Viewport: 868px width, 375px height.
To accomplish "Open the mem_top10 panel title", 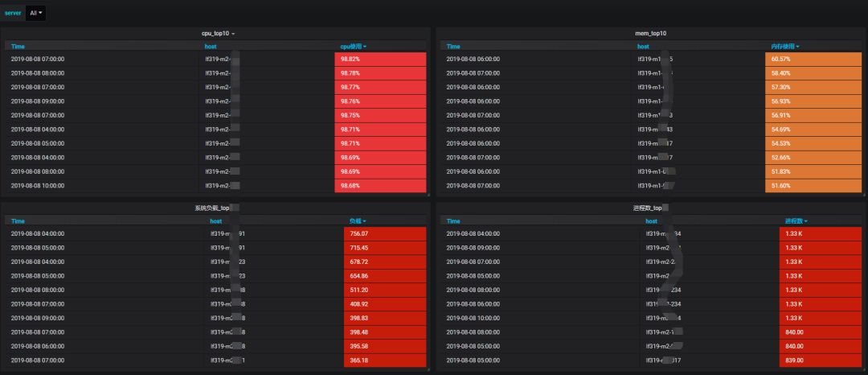I will tap(650, 34).
